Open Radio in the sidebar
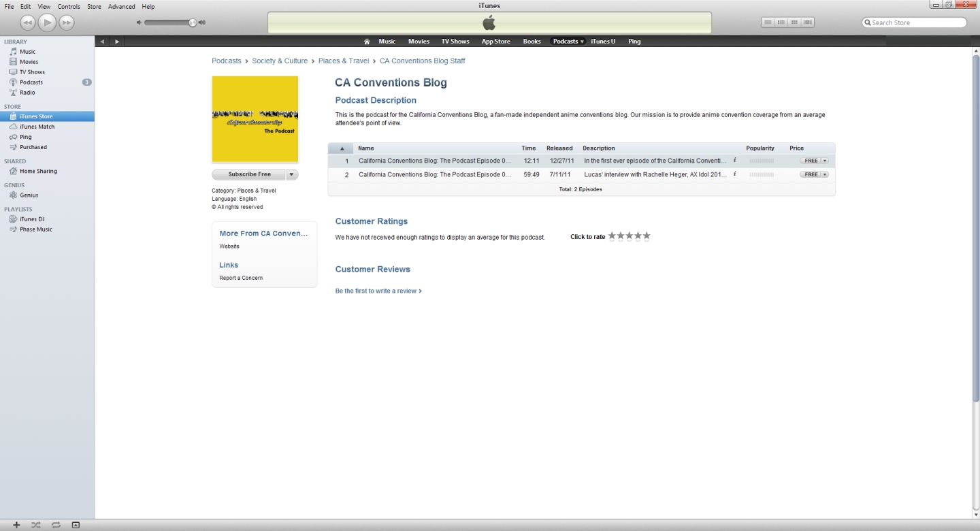The height and width of the screenshot is (531, 980). [x=27, y=93]
